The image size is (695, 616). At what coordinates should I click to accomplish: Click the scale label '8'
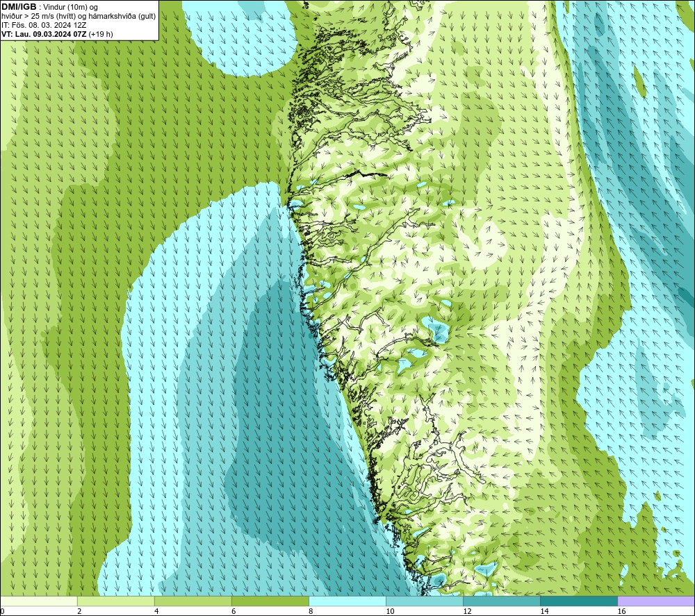click(x=311, y=611)
